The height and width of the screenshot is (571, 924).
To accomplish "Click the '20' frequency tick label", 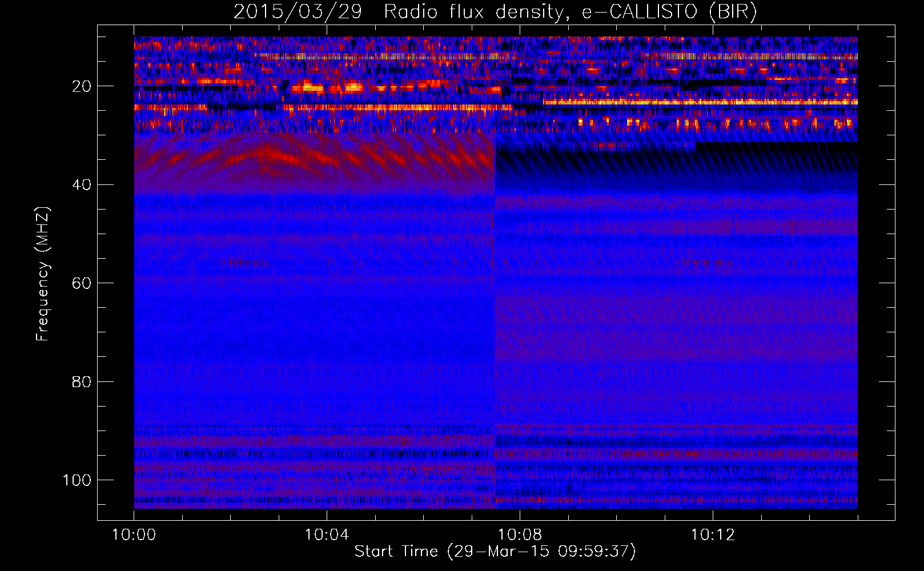I will point(82,86).
